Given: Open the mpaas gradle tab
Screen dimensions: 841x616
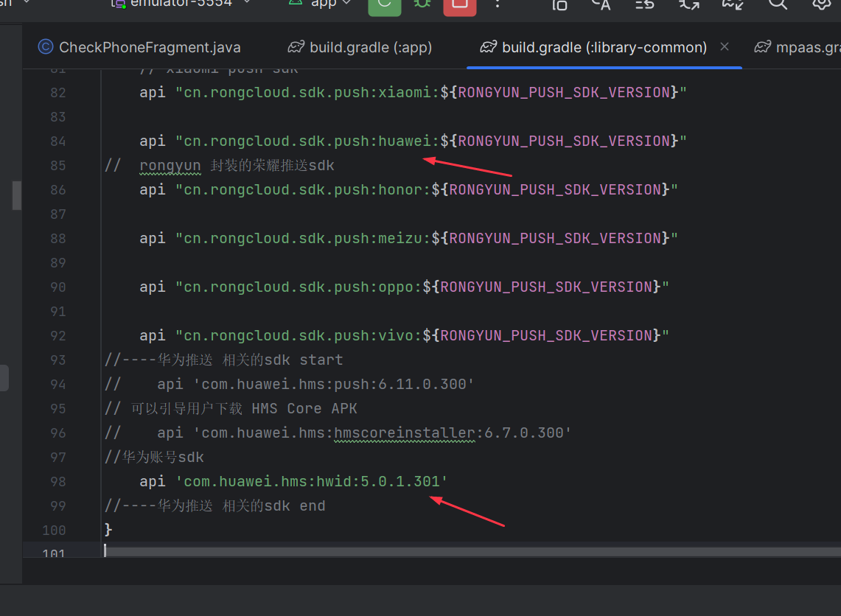Looking at the screenshot, I should (x=798, y=47).
